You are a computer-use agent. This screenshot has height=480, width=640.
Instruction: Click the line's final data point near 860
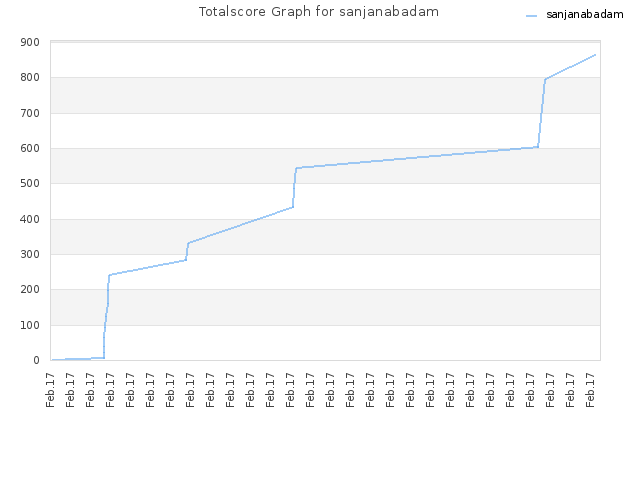pos(595,55)
